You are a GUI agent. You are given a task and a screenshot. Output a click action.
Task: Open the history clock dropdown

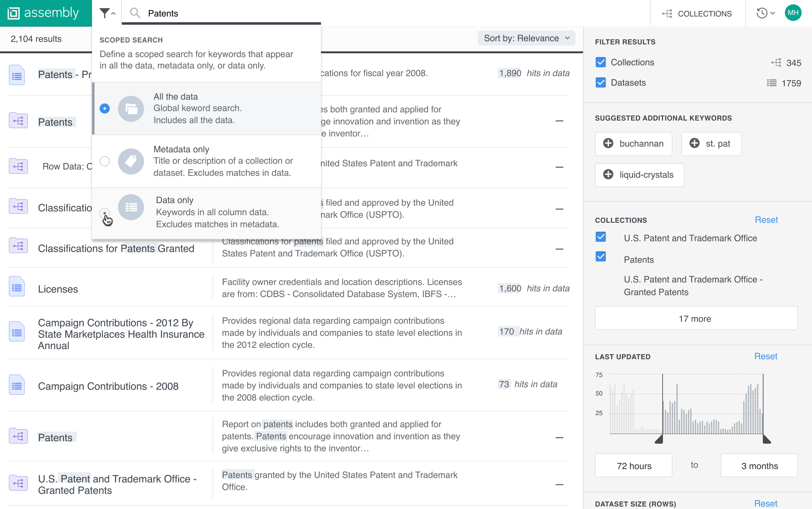pyautogui.click(x=766, y=13)
